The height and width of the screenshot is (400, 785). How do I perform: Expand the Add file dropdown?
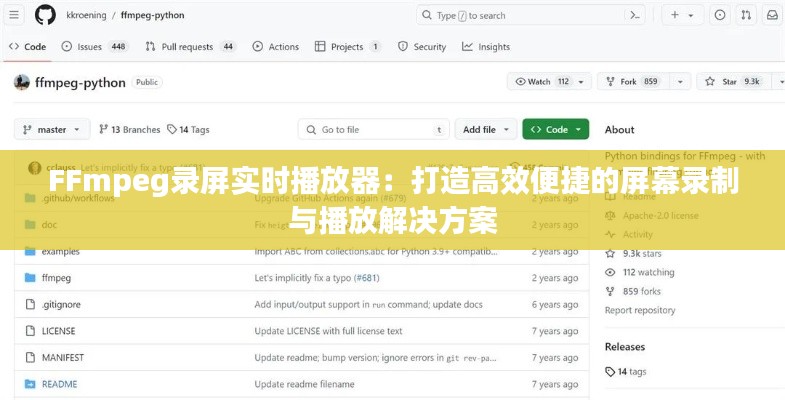pyautogui.click(x=487, y=129)
